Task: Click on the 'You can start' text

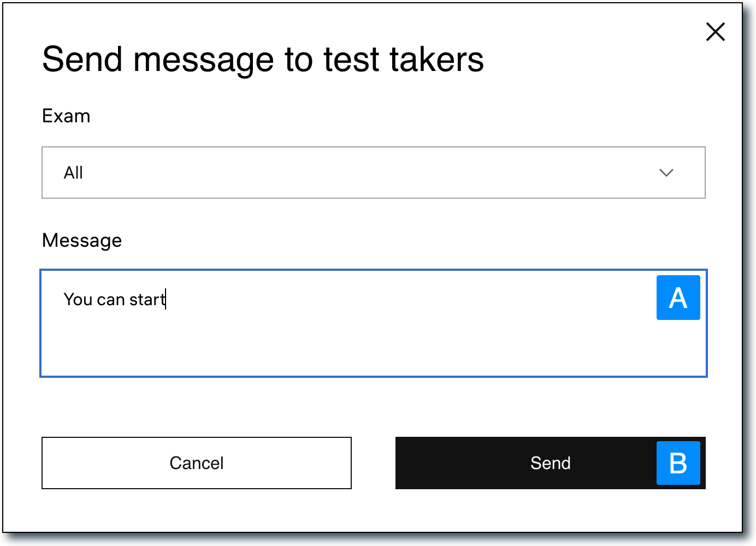Action: pos(114,300)
